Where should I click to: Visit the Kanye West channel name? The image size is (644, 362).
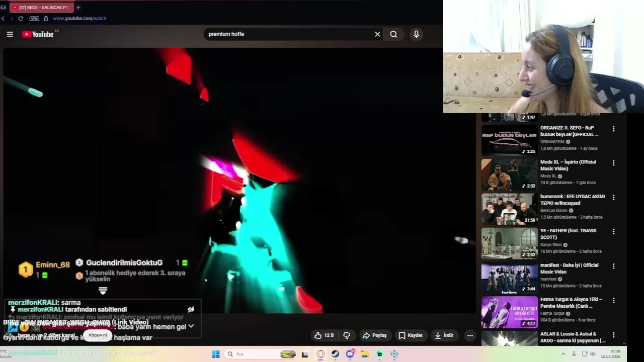[551, 245]
